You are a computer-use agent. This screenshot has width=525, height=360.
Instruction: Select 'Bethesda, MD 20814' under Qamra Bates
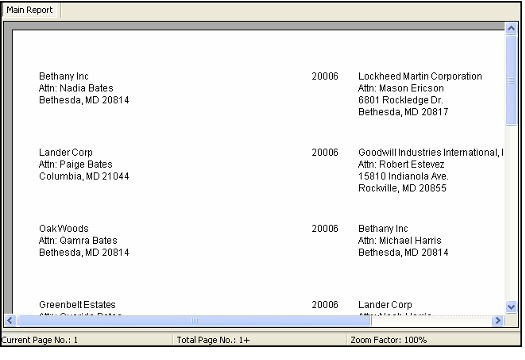click(84, 253)
